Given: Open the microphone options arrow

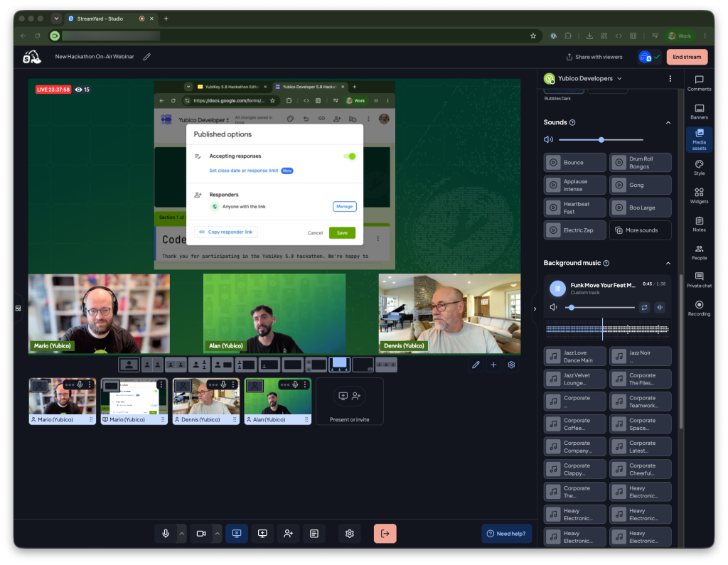Looking at the screenshot, I should point(182,534).
